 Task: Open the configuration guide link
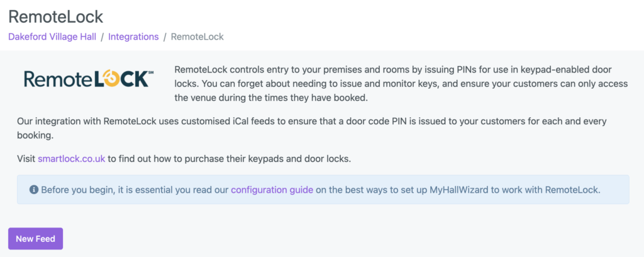[x=272, y=190]
